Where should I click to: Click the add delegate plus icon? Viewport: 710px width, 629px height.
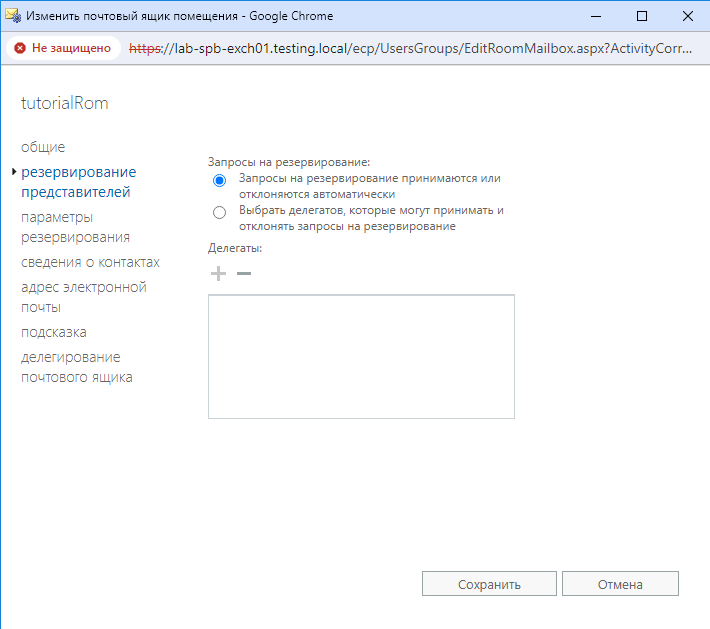pyautogui.click(x=219, y=274)
